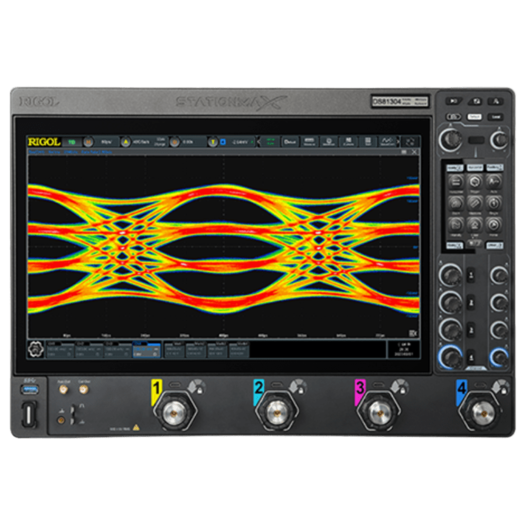This screenshot has width=520, height=520.
Task: Click the large multifunction knob on the left
Action: click(450, 140)
